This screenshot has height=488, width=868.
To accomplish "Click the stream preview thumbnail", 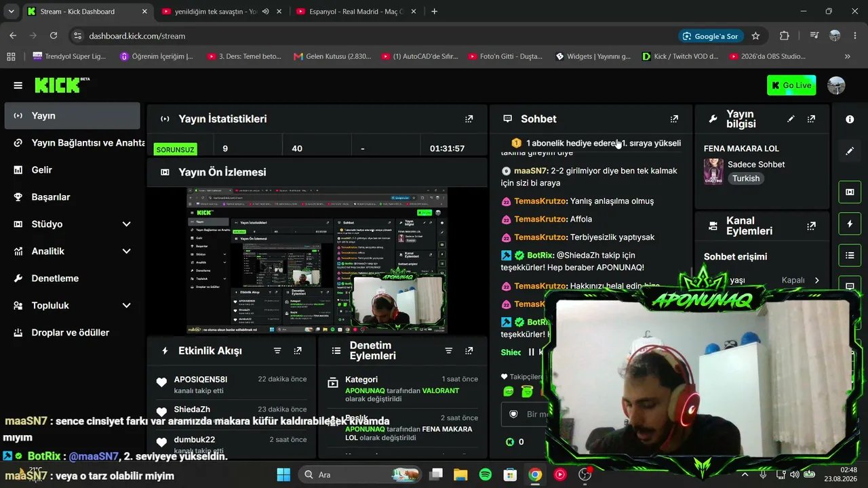I will [x=317, y=261].
